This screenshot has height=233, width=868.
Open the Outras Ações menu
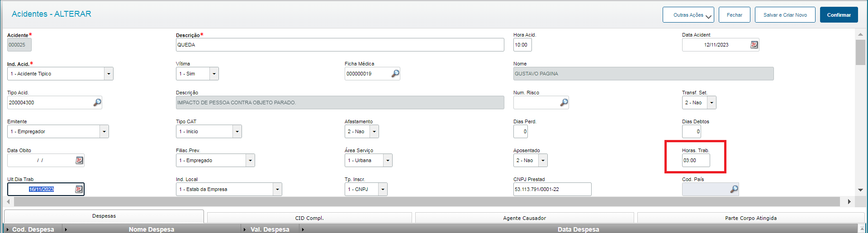tap(688, 15)
